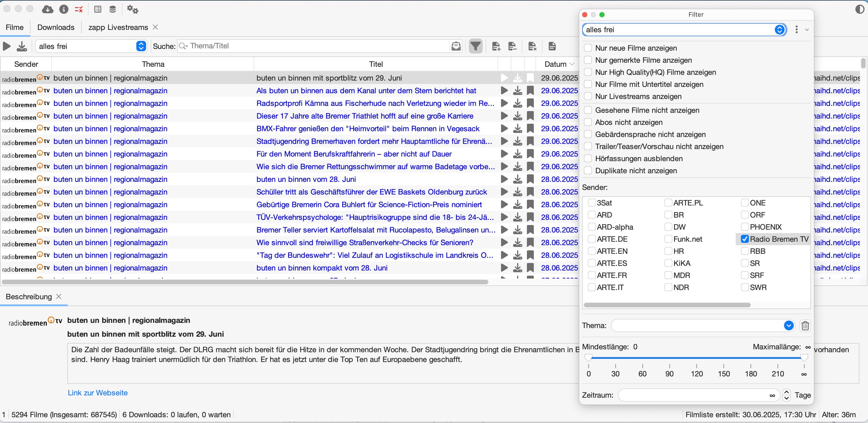The image size is (868, 423).
Task: Play 'buten un binnen vom 28. Juni' row
Action: pos(504,179)
